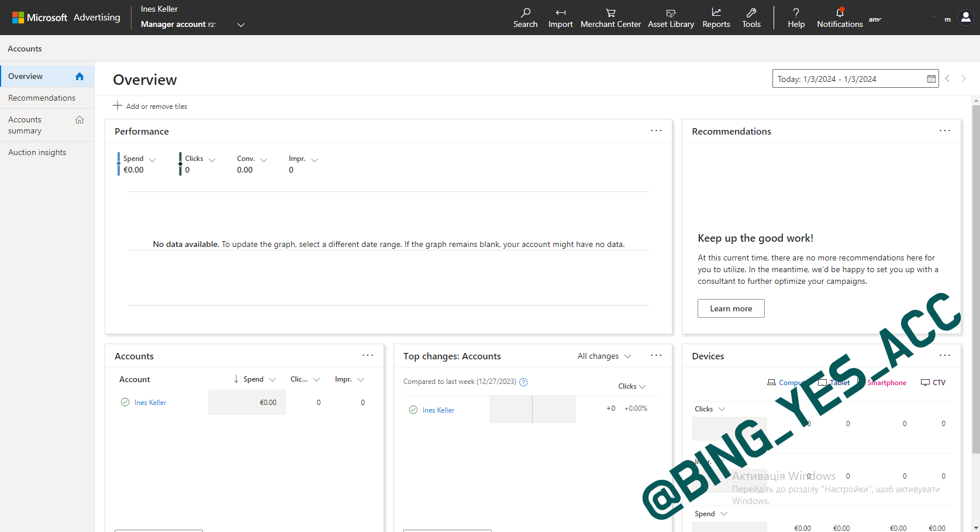This screenshot has height=532, width=980.
Task: Click the Import icon
Action: click(x=560, y=18)
